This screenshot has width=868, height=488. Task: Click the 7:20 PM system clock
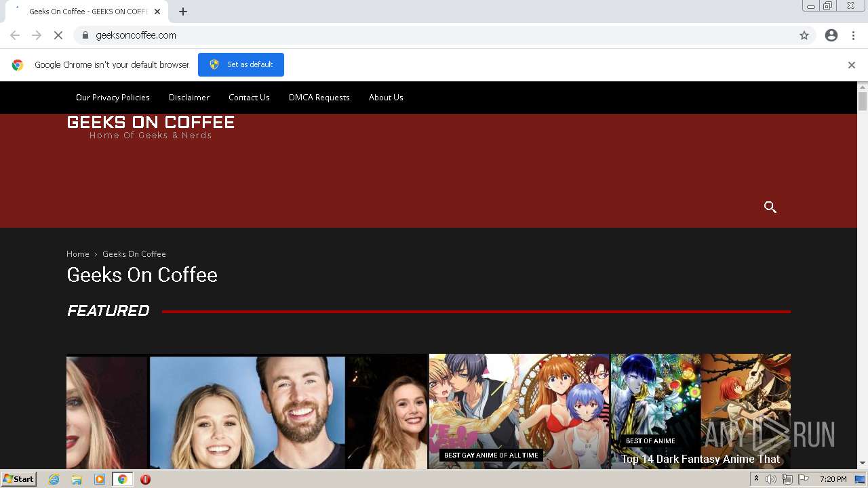(x=833, y=479)
